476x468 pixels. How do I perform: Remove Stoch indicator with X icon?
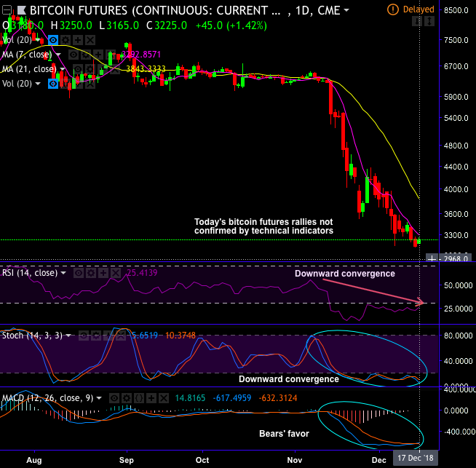121,336
